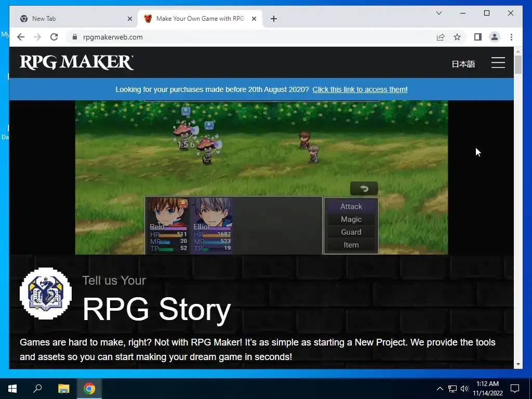Image resolution: width=532 pixels, height=399 pixels.
Task: Close the Make Your Own Game tab
Action: click(254, 19)
